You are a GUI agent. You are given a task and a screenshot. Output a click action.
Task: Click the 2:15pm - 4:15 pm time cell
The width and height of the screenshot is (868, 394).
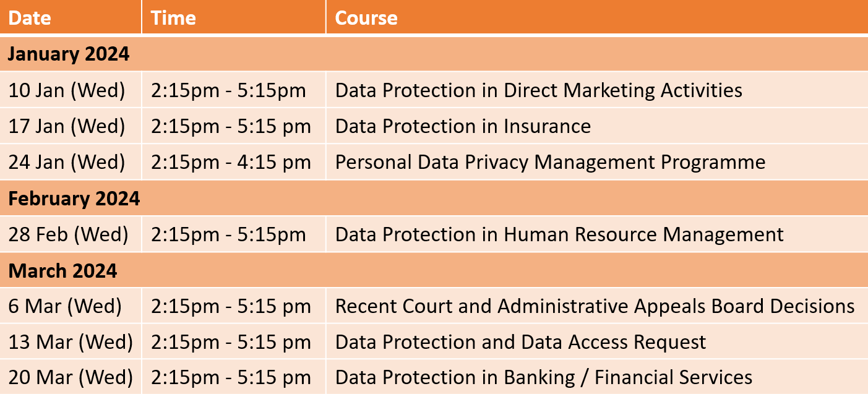pos(234,162)
